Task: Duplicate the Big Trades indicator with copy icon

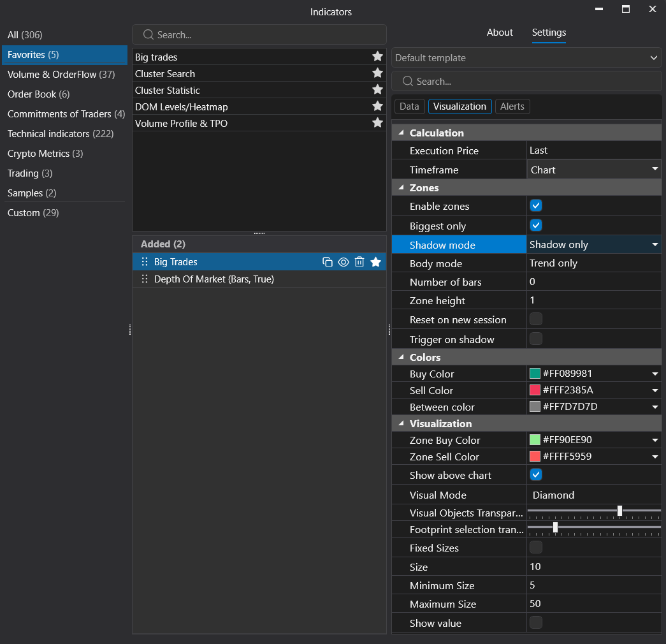Action: tap(327, 262)
